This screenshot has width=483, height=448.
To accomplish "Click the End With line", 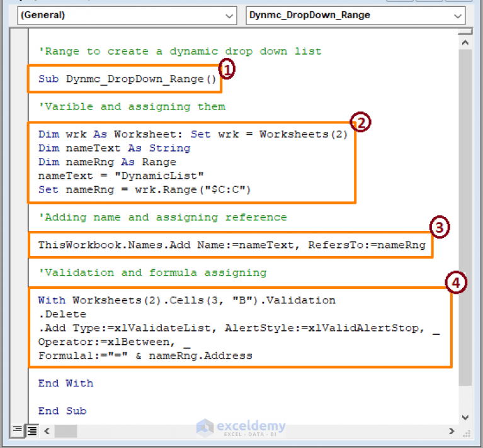I will (65, 383).
